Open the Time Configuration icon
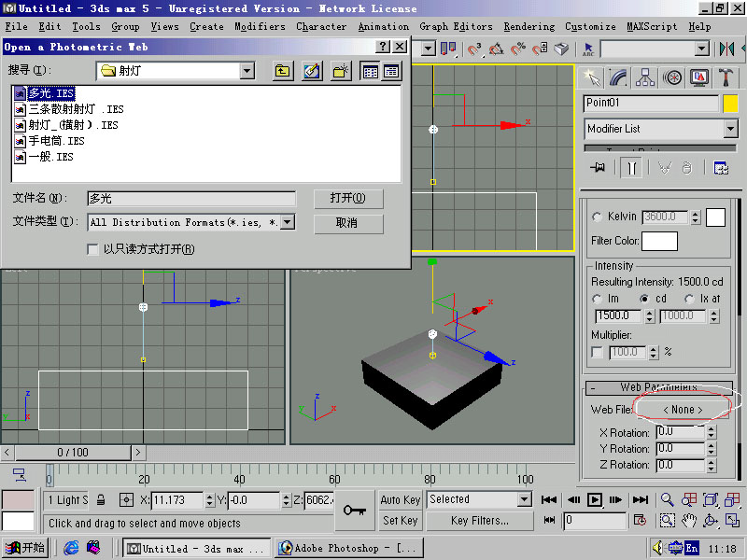This screenshot has width=747, height=560. pos(641,521)
